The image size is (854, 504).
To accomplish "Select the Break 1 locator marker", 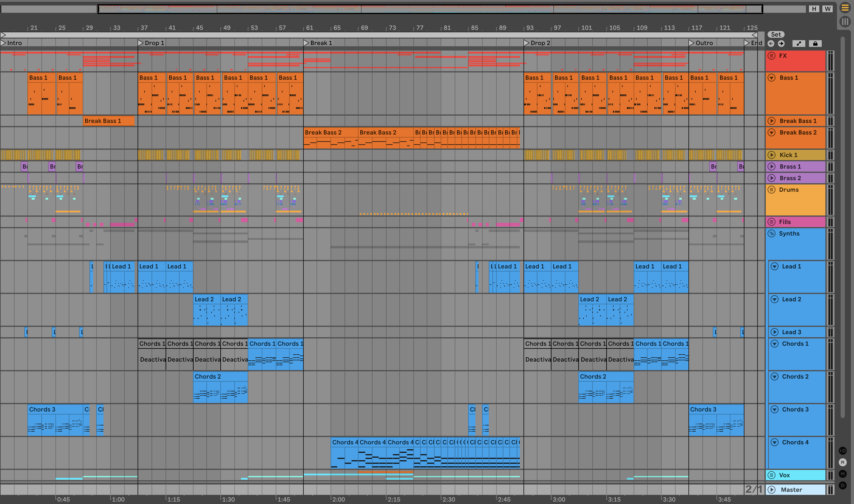I will [306, 43].
